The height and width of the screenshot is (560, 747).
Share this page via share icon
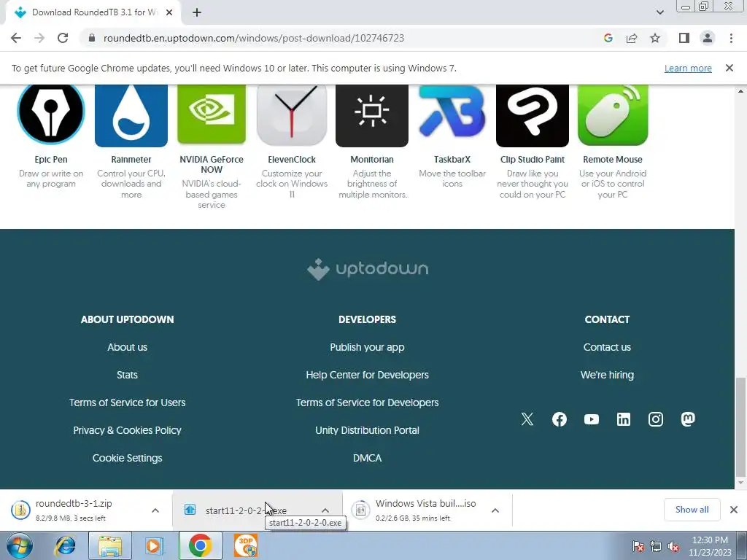(632, 38)
